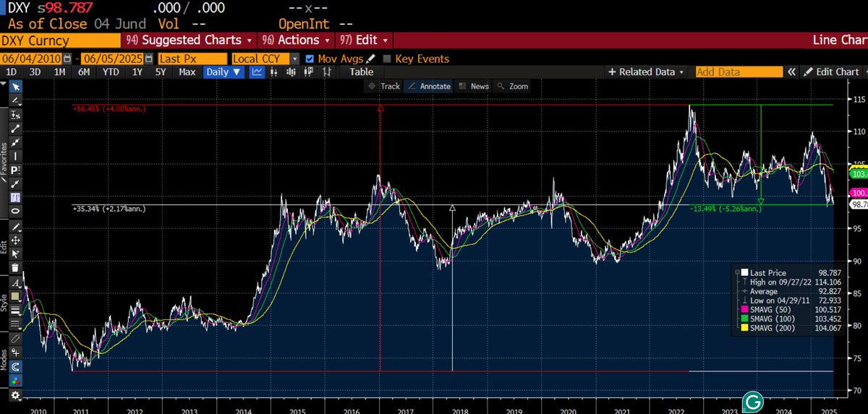The image size is (868, 414).
Task: Select the YTD range tab
Action: tap(111, 72)
